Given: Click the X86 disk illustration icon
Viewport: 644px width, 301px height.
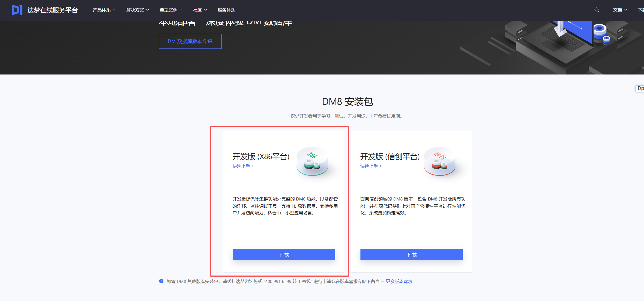Looking at the screenshot, I should tap(312, 161).
